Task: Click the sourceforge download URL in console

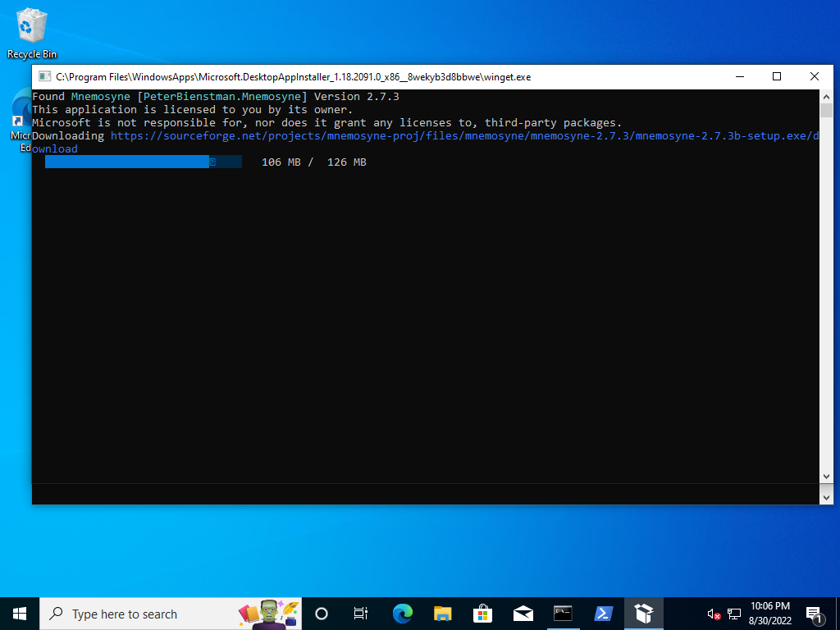Action: (426, 142)
